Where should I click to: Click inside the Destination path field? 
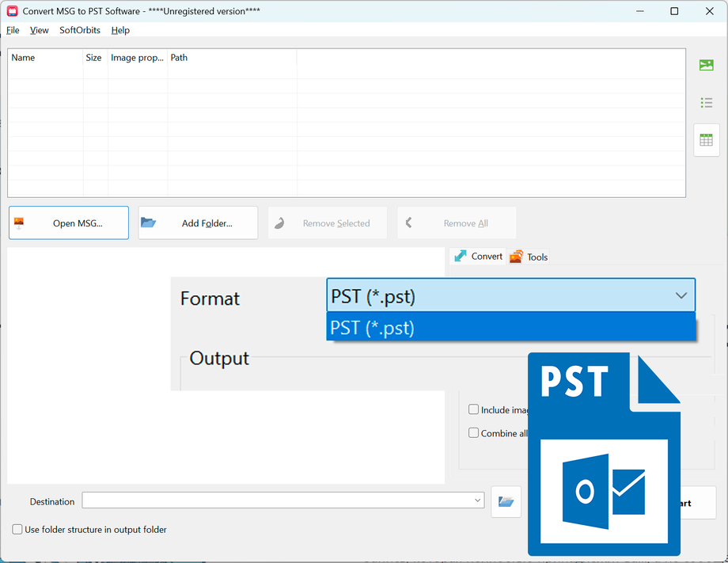tap(277, 500)
